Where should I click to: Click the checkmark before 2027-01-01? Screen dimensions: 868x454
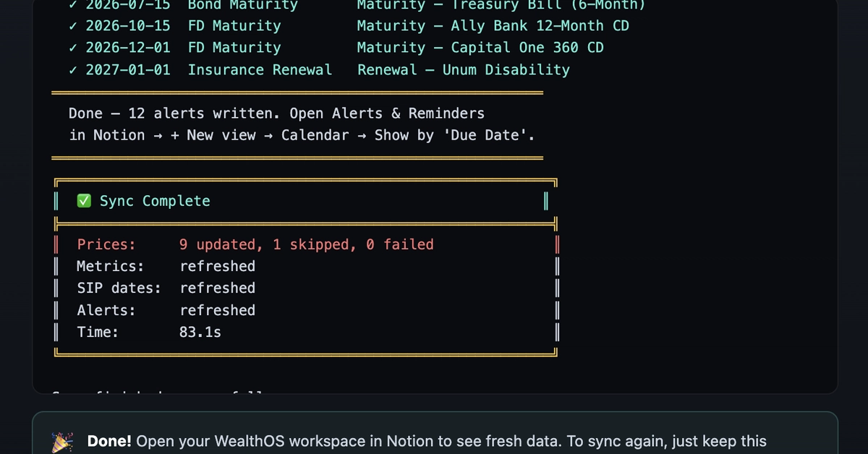click(x=72, y=70)
